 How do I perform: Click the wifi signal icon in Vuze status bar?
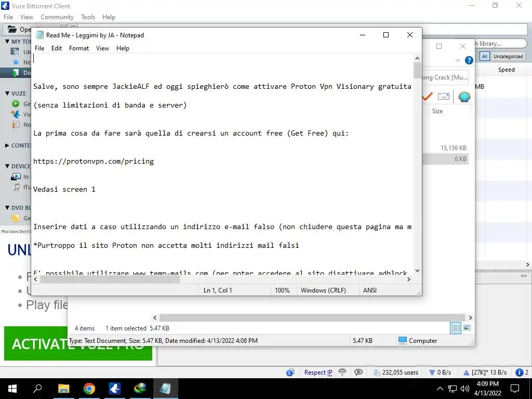tap(342, 372)
